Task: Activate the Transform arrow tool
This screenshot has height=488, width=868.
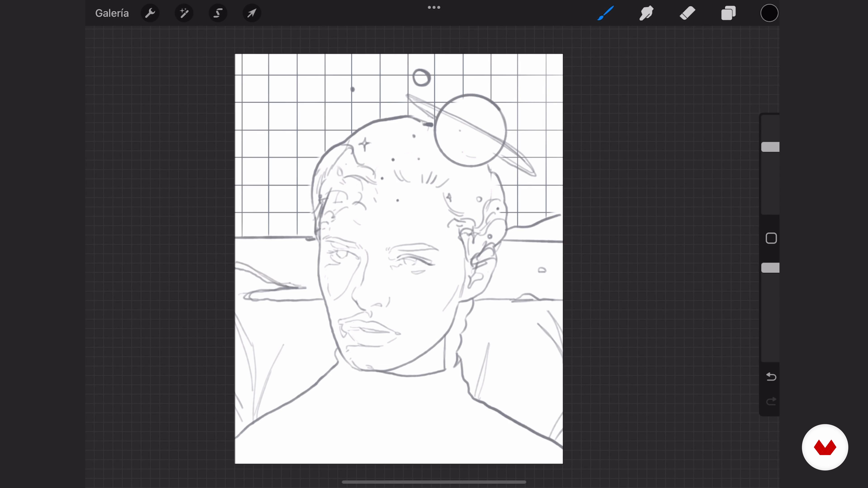Action: pos(252,13)
